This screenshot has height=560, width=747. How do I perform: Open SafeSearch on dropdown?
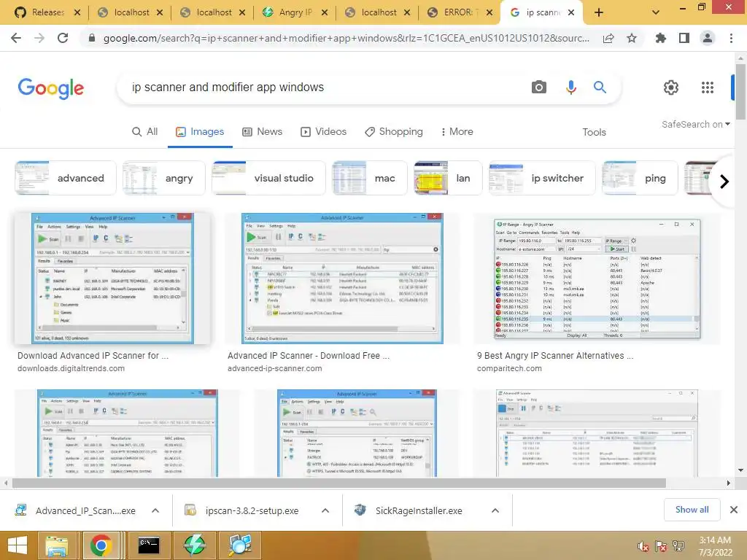click(695, 124)
